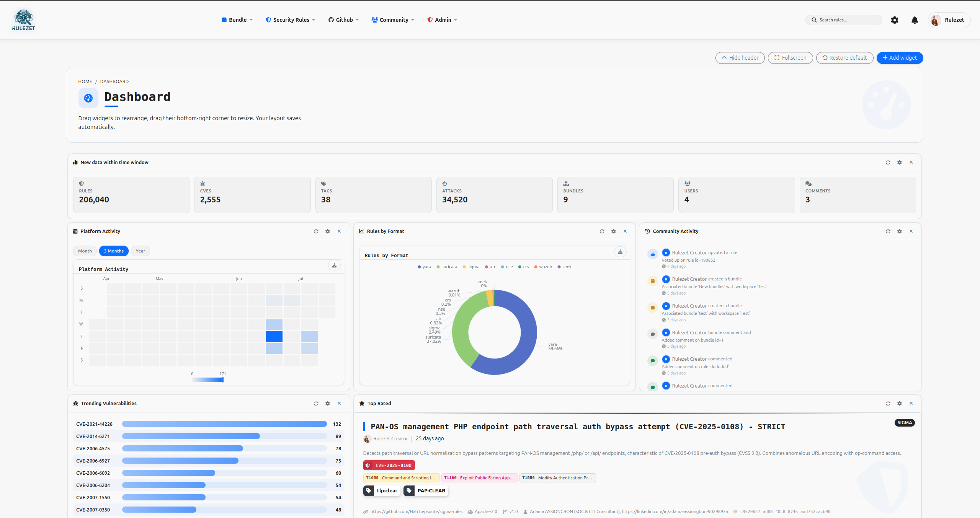Select the Month time range tab

[85, 251]
